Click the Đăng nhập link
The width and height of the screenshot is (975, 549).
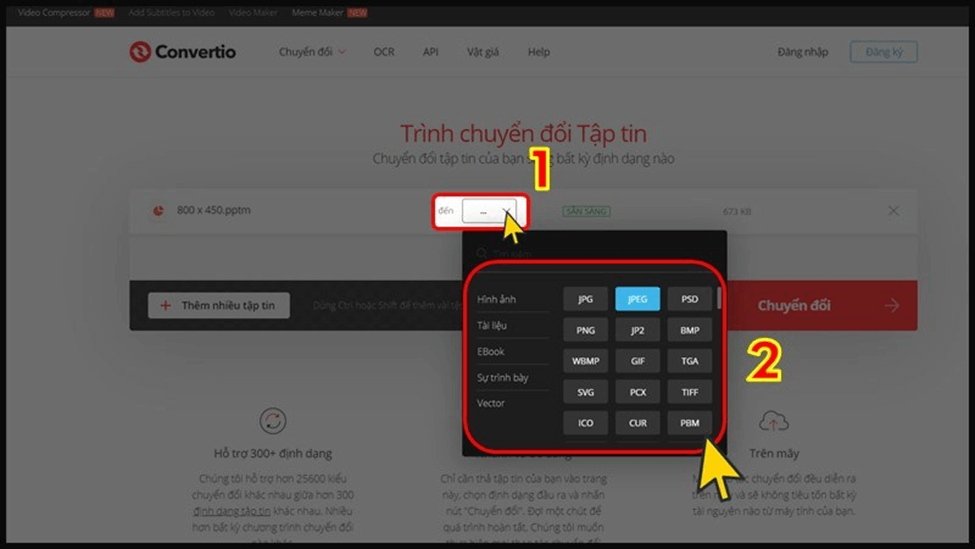pos(802,52)
